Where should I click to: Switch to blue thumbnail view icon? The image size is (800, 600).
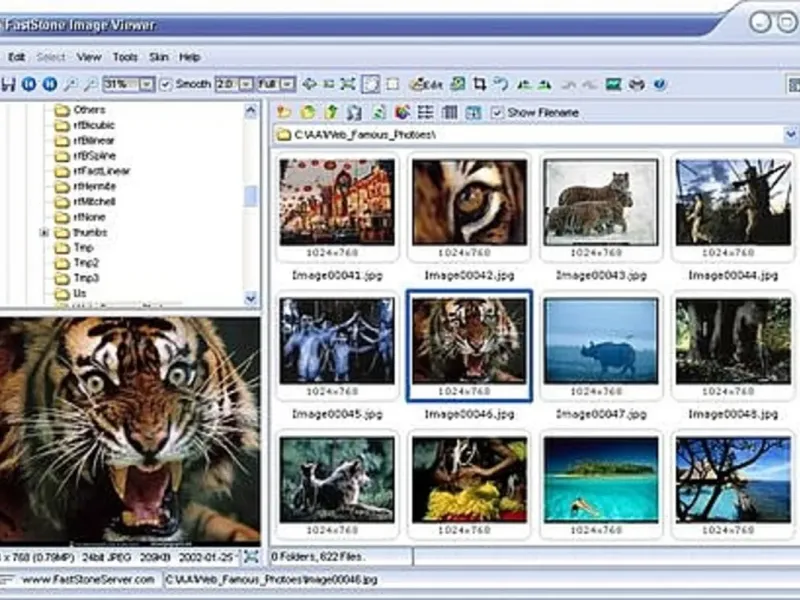tap(473, 112)
